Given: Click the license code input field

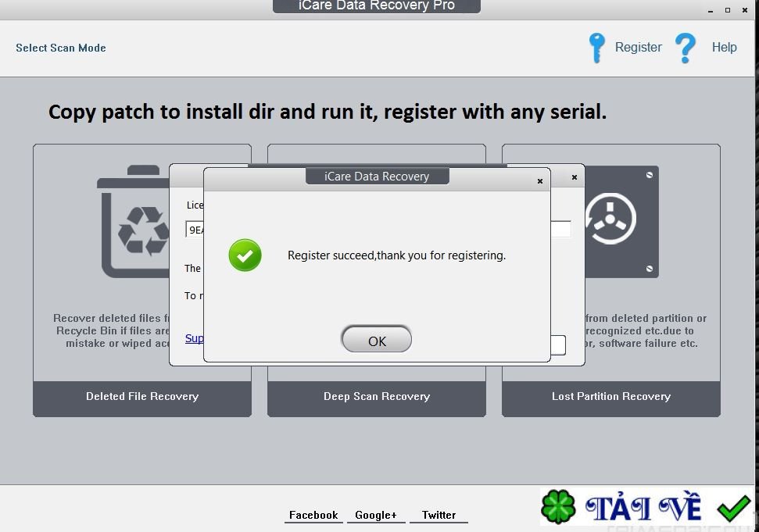Looking at the screenshot, I should point(195,229).
